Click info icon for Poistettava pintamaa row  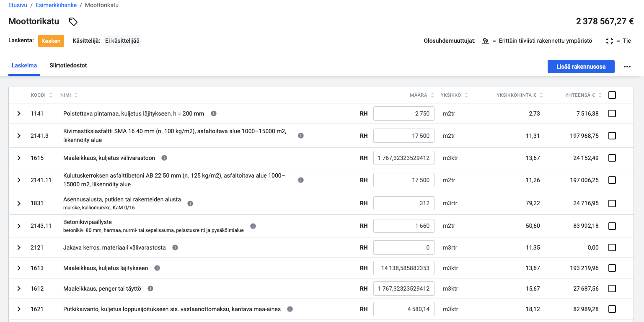[x=214, y=113]
